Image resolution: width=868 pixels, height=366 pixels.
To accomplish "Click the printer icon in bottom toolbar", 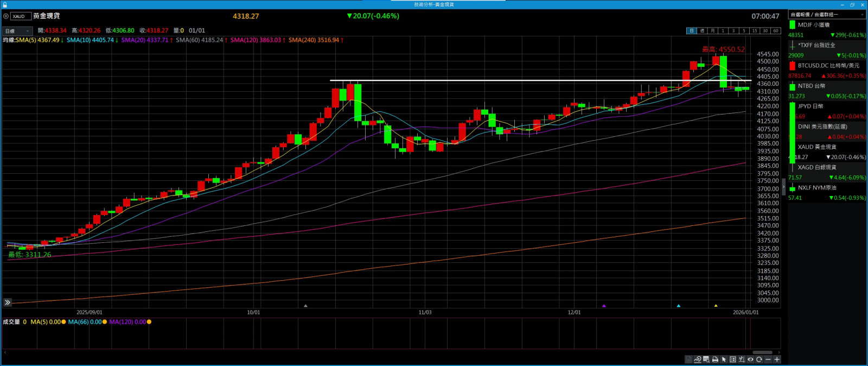I will point(715,359).
